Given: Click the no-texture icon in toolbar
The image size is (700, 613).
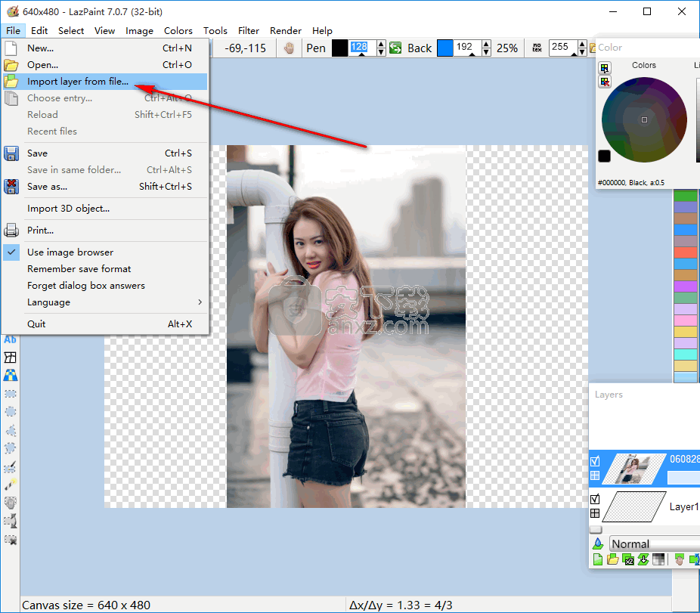Looking at the screenshot, I should pos(537,48).
